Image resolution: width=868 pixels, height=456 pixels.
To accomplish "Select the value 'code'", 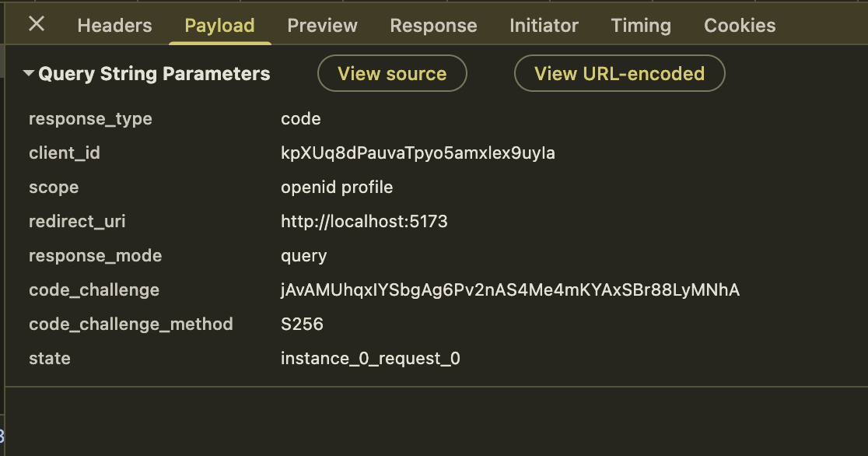I will click(x=300, y=118).
